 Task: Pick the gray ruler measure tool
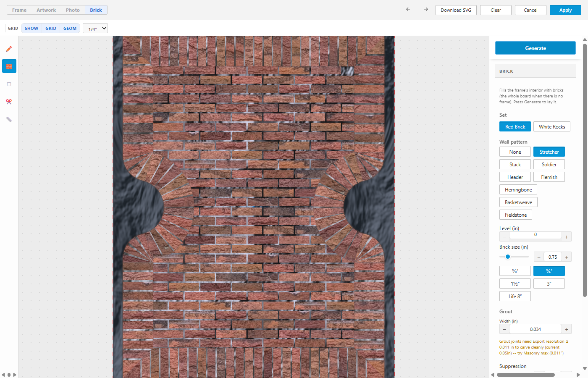point(9,119)
